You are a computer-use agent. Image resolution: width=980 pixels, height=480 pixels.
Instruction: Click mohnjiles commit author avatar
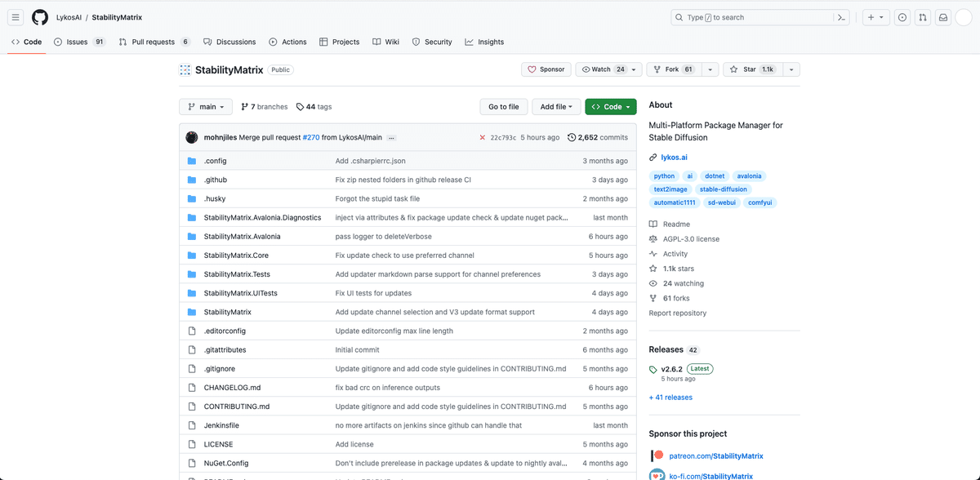(x=192, y=137)
